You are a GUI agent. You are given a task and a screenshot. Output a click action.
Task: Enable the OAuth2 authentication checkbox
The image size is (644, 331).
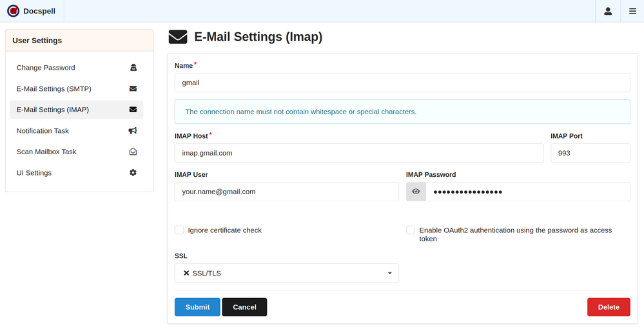click(x=411, y=230)
